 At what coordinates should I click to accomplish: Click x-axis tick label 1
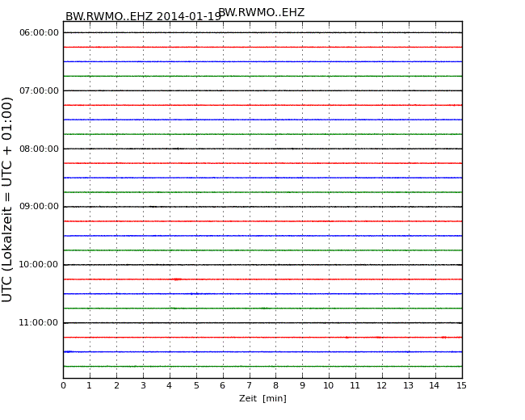coord(90,386)
